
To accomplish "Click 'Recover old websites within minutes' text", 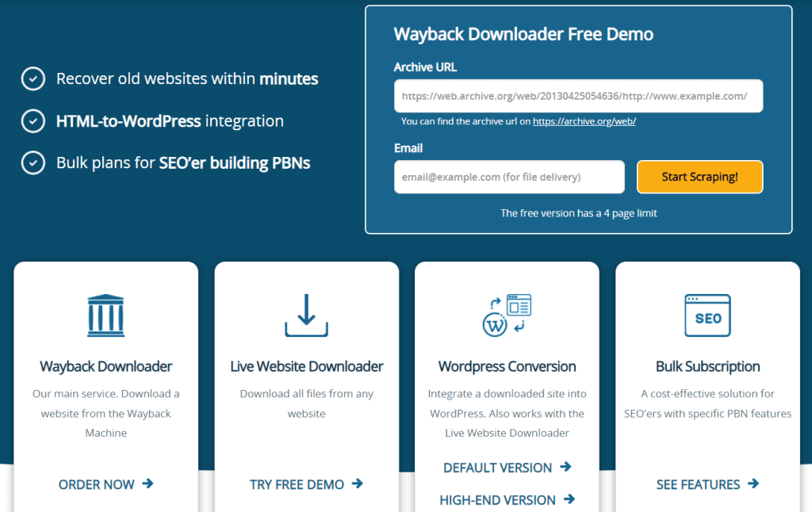I will tap(187, 78).
